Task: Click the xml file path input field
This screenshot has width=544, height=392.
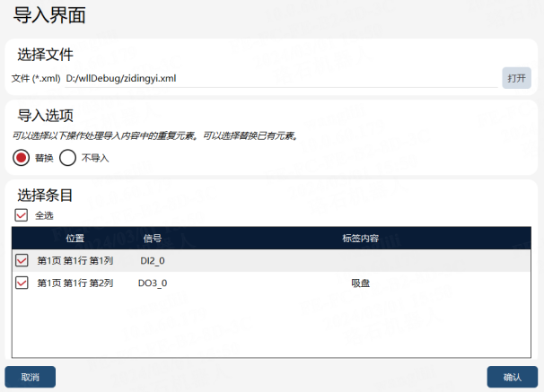Action: [281, 79]
